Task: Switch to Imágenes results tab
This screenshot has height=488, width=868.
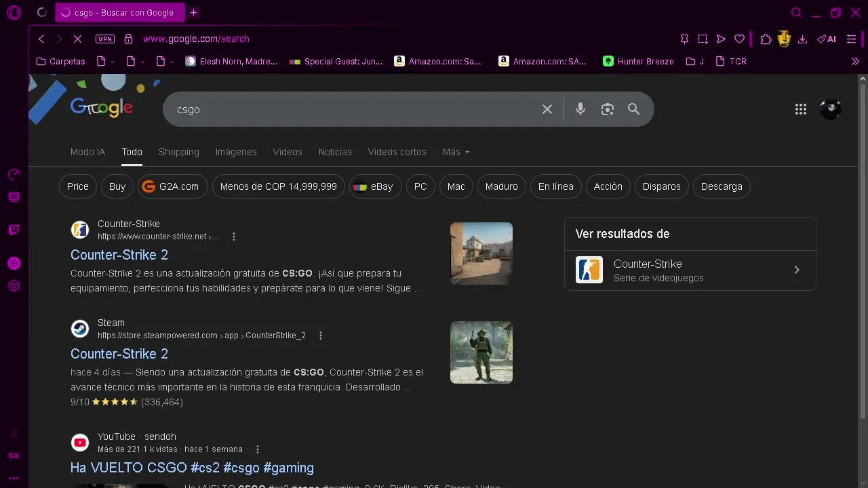Action: pyautogui.click(x=236, y=152)
